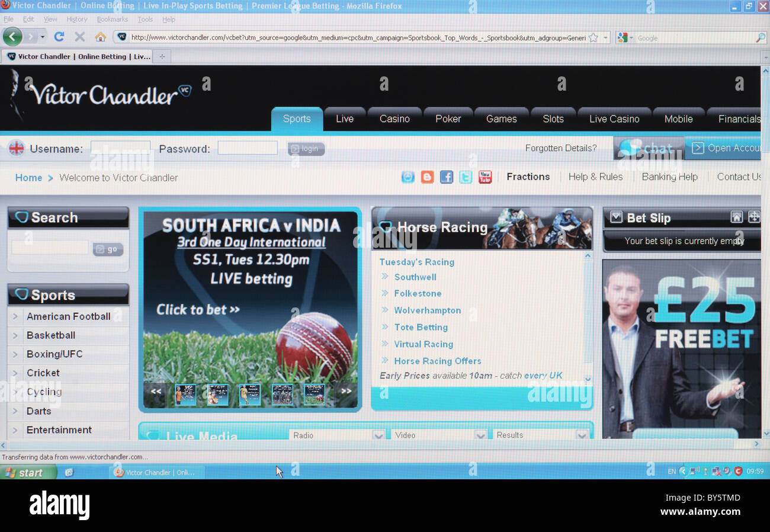
Task: Open the Results dropdown in Live Media
Action: point(582,435)
